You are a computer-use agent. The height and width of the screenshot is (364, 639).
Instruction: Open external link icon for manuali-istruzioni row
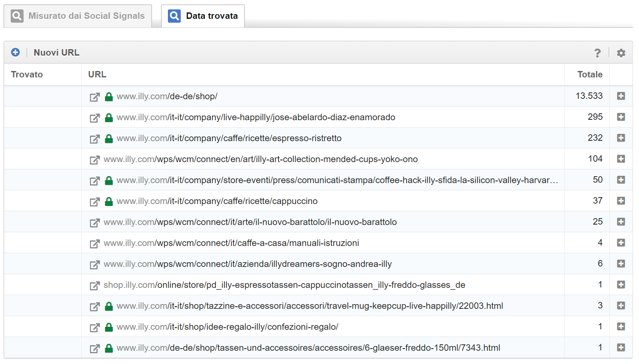[x=95, y=244]
